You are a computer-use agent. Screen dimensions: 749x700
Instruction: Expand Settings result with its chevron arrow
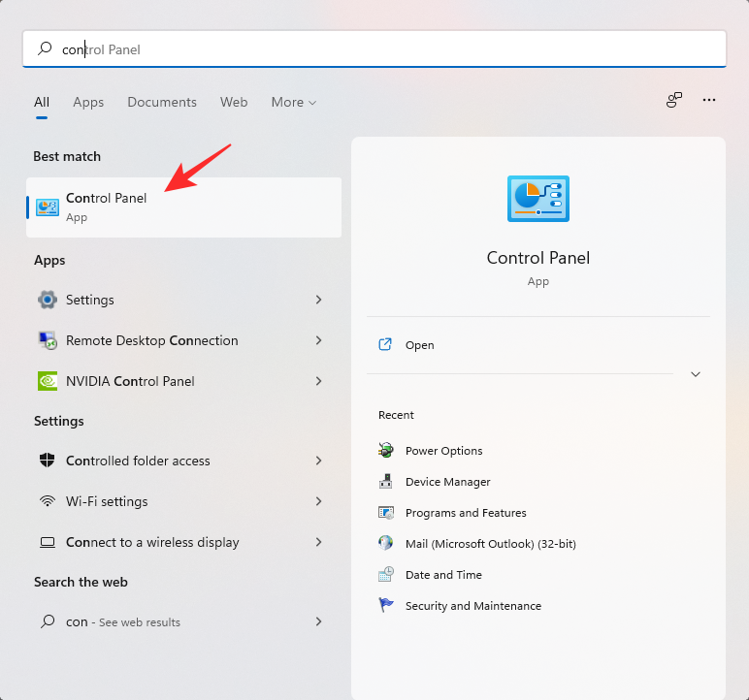(318, 300)
